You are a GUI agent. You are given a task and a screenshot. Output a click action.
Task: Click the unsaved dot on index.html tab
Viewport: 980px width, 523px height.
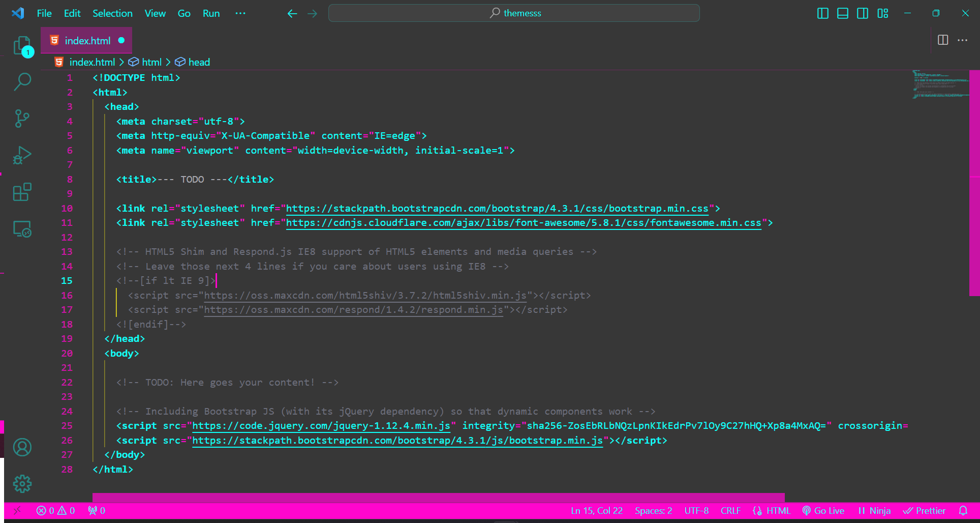point(121,40)
